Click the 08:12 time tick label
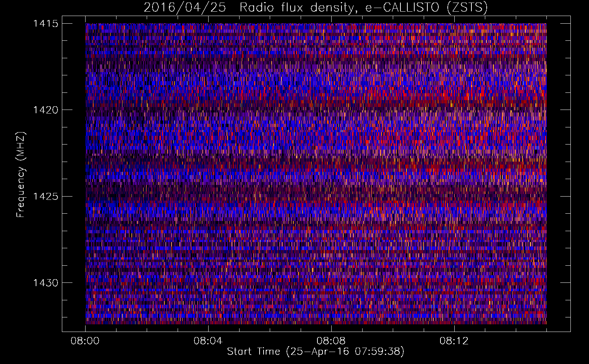This screenshot has height=364, width=589. click(x=454, y=341)
